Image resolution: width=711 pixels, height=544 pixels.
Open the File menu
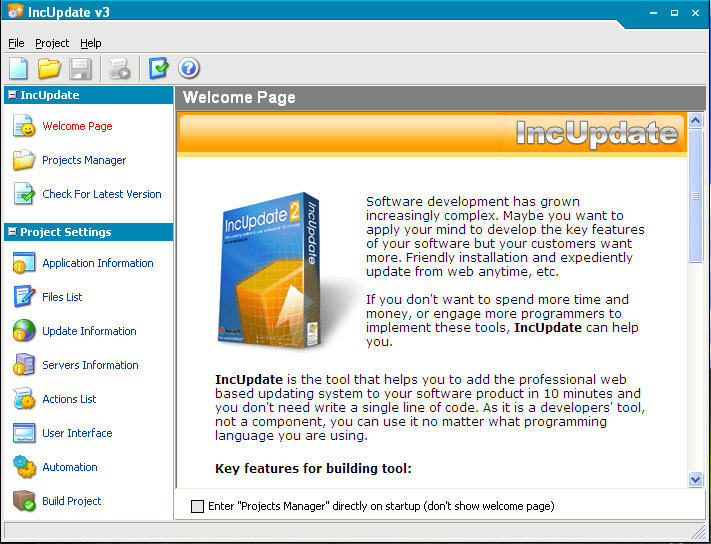[16, 43]
